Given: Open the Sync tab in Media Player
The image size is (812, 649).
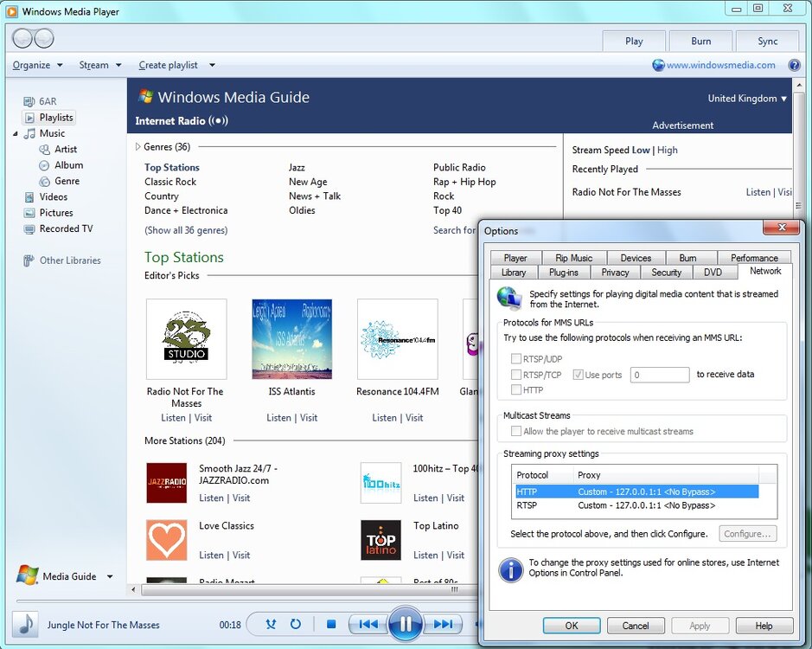Looking at the screenshot, I should 767,41.
